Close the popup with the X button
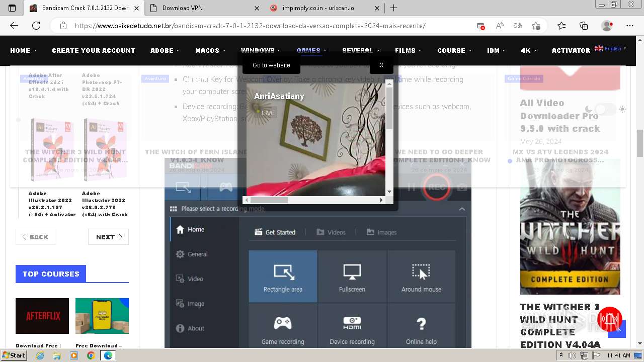 [x=381, y=65]
